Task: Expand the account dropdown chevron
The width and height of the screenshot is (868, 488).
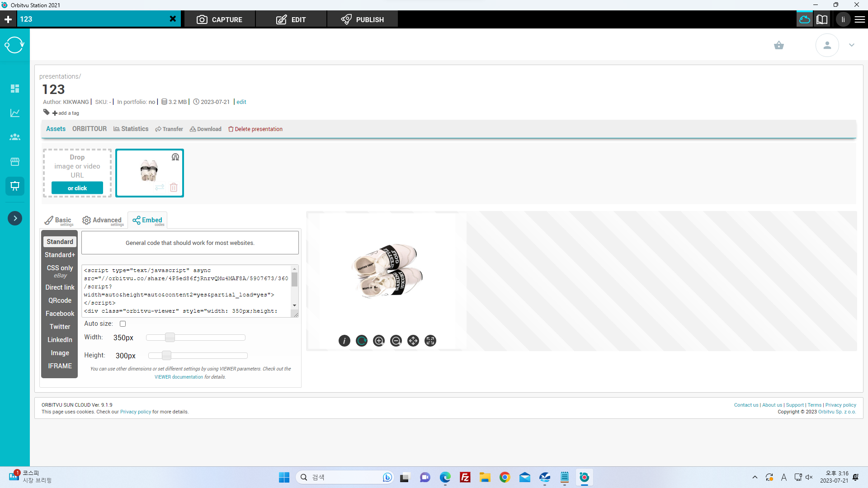Action: (852, 45)
